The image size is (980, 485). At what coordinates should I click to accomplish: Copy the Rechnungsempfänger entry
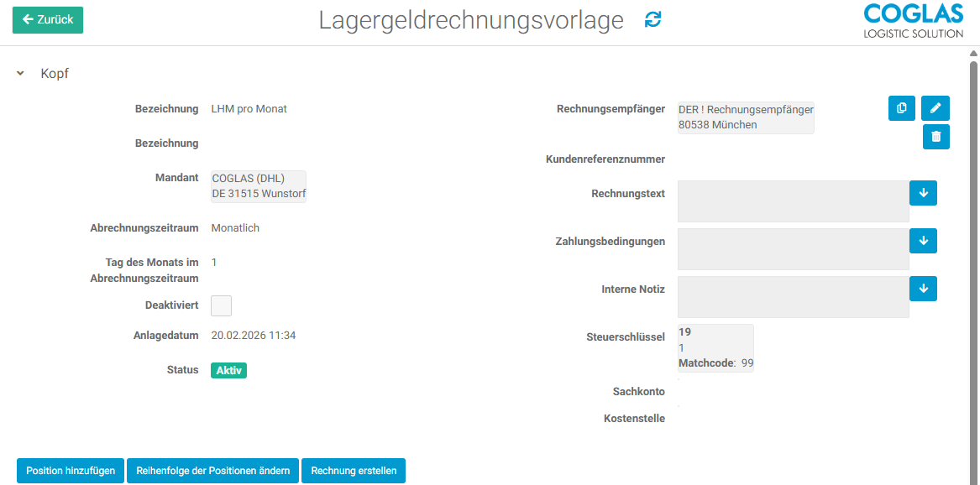point(901,108)
